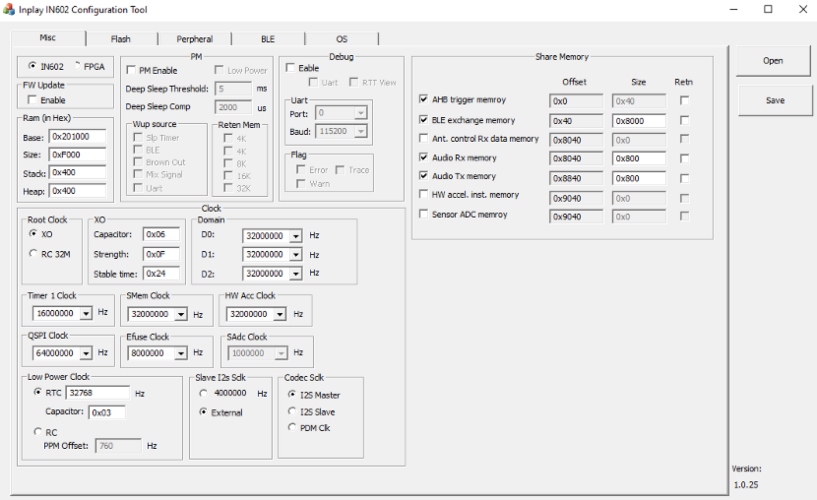The image size is (817, 500).
Task: Click Audio Tx memory Size field
Action: pos(638,178)
